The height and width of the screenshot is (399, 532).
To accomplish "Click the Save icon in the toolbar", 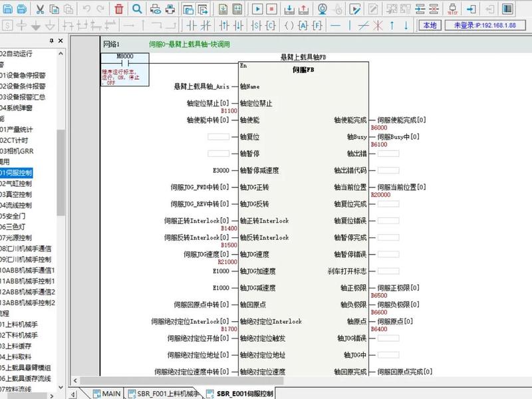I will pos(7,9).
